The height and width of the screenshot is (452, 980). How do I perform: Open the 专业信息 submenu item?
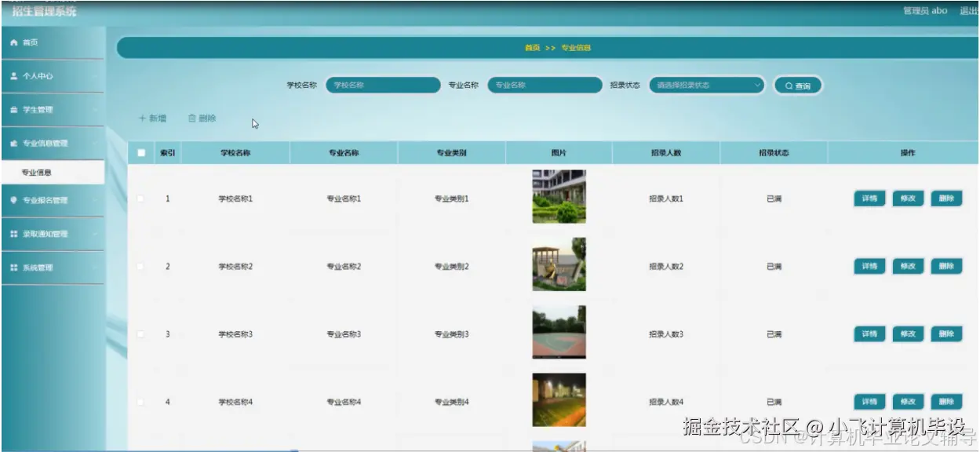click(52, 173)
